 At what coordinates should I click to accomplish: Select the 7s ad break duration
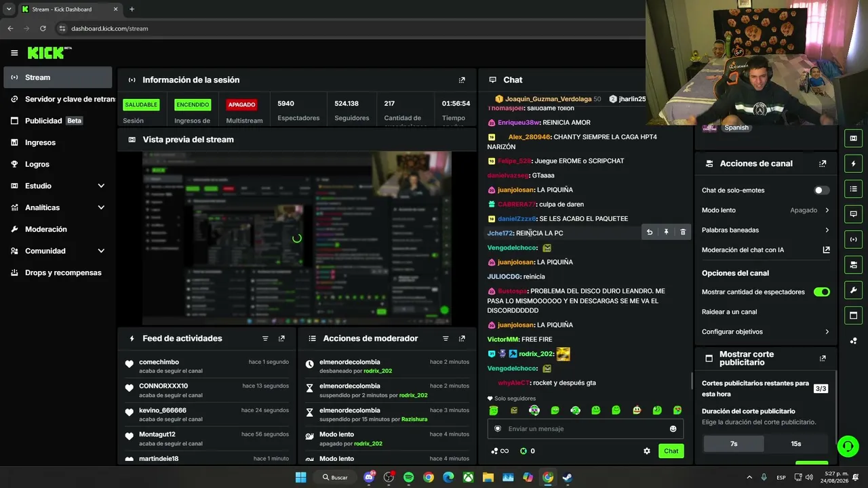[734, 444]
